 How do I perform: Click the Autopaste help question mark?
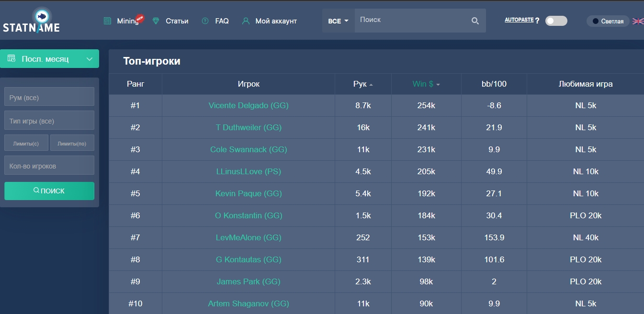point(537,21)
